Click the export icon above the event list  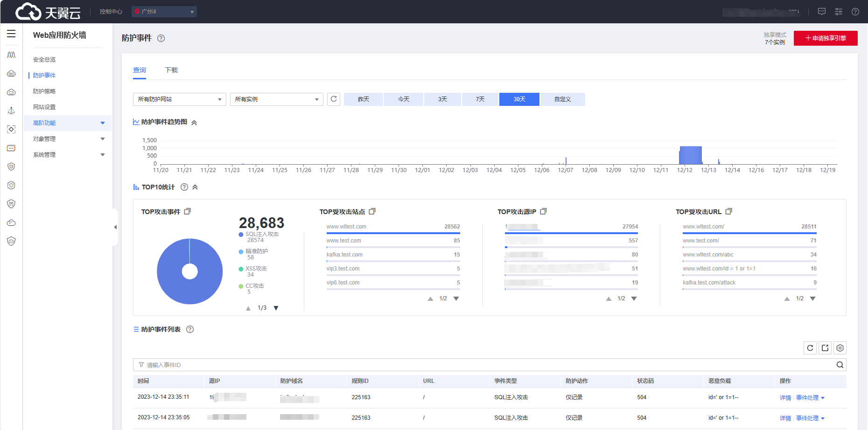click(x=825, y=348)
